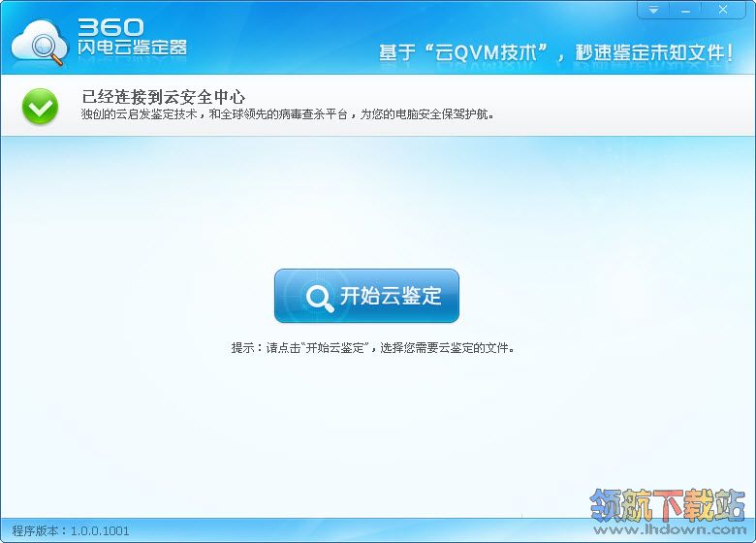756x543 pixels.
Task: Click the 闪电云鉴定器 product name text
Action: [x=133, y=48]
